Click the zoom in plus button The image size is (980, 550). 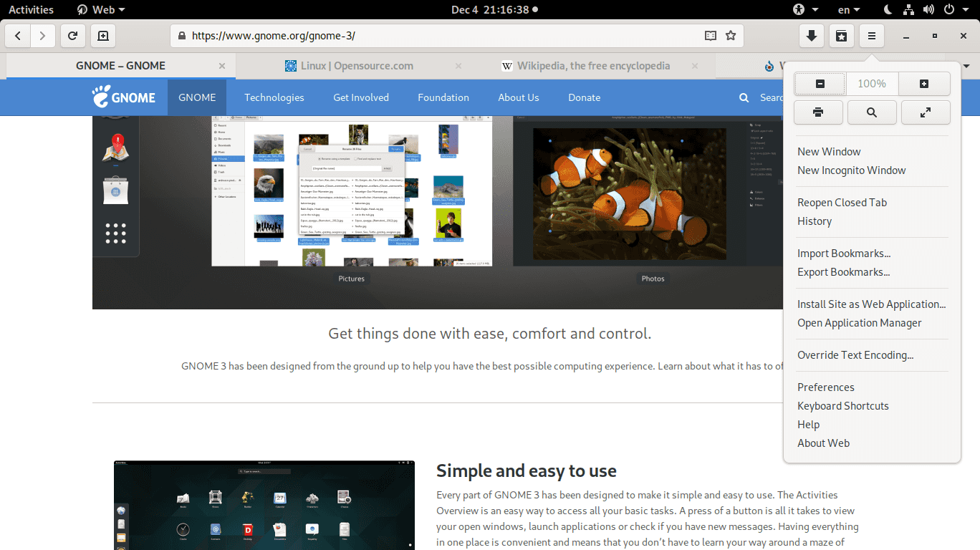[924, 84]
